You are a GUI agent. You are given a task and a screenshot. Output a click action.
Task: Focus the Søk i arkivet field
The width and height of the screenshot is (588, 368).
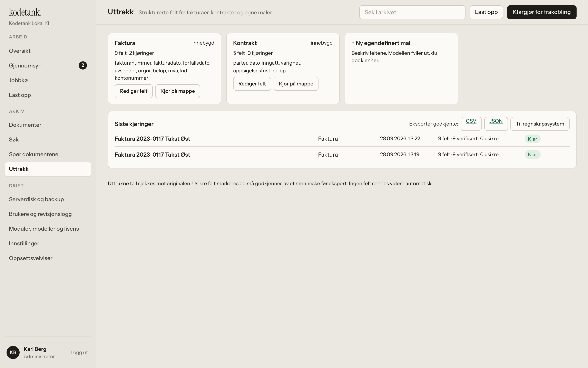point(412,12)
